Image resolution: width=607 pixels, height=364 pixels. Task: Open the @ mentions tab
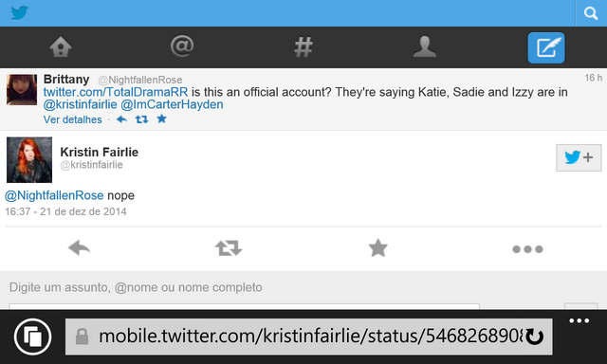pyautogui.click(x=182, y=46)
